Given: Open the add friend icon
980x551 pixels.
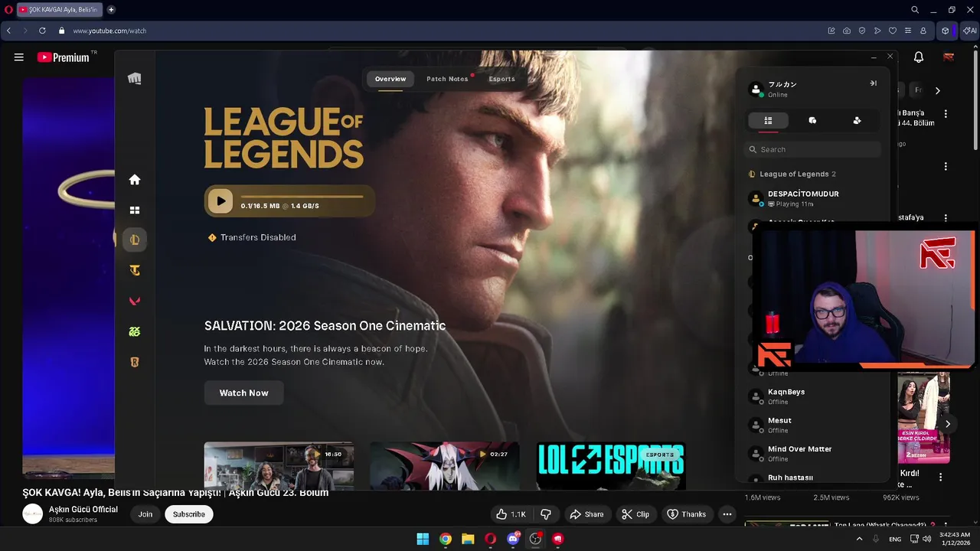Looking at the screenshot, I should 857,120.
